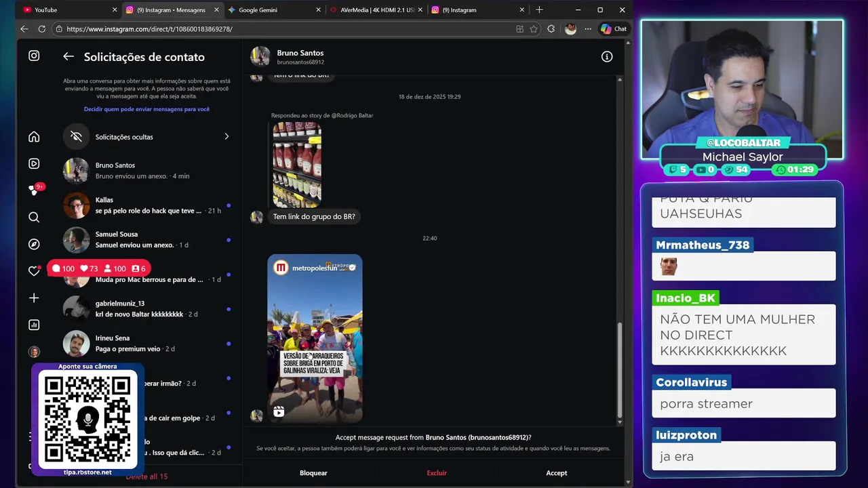
Task: Click Kallas profile picture
Action: 76,205
